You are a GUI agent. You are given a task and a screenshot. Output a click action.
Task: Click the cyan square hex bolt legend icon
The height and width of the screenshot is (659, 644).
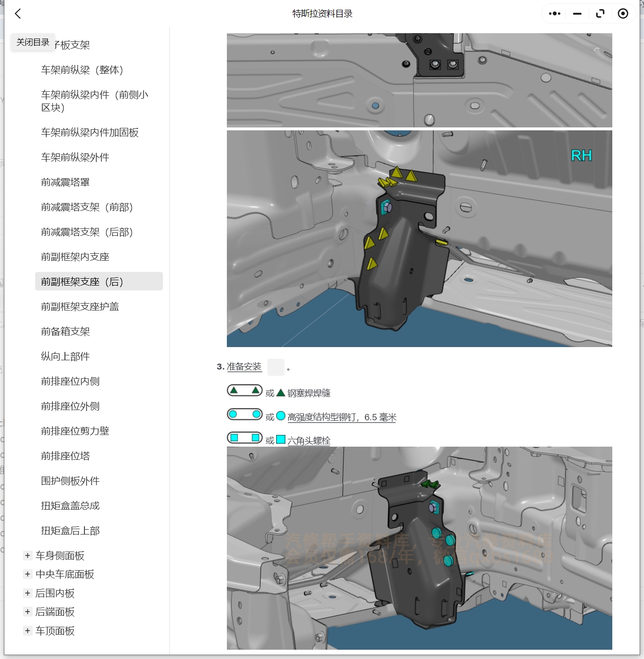(280, 439)
